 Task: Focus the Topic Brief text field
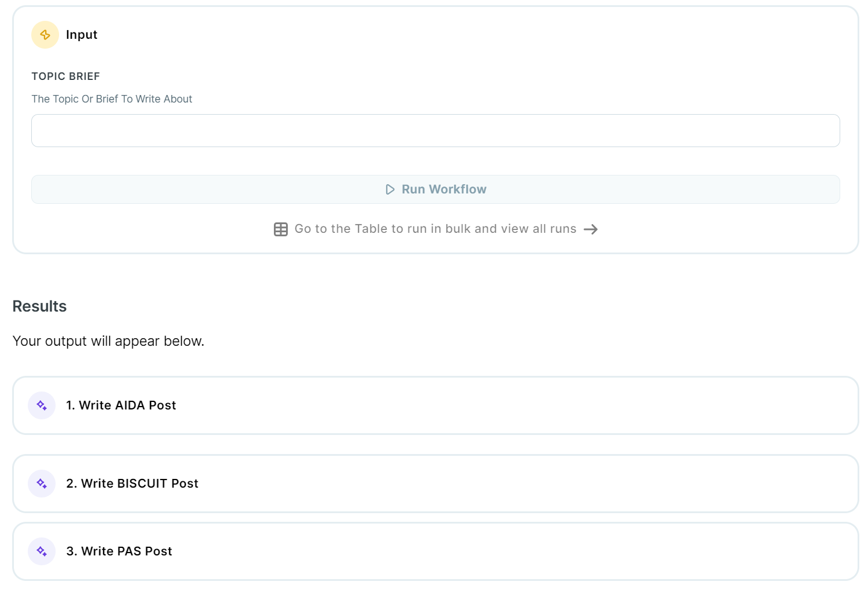click(435, 131)
